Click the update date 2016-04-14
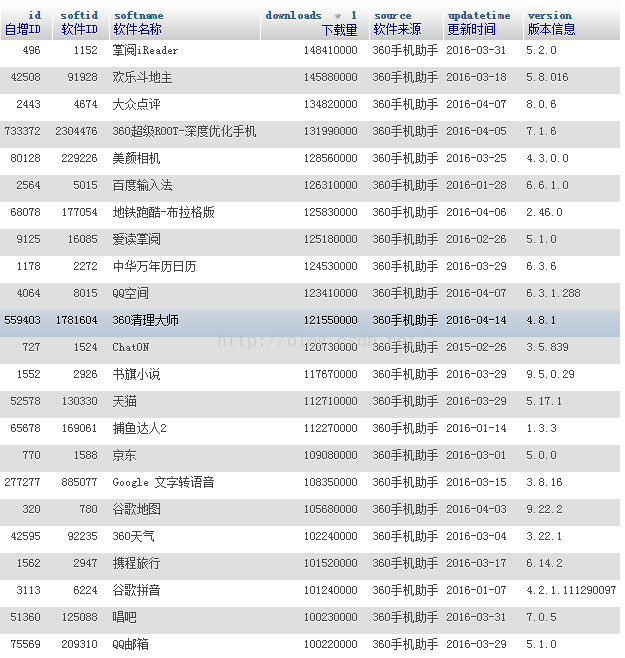 (476, 320)
